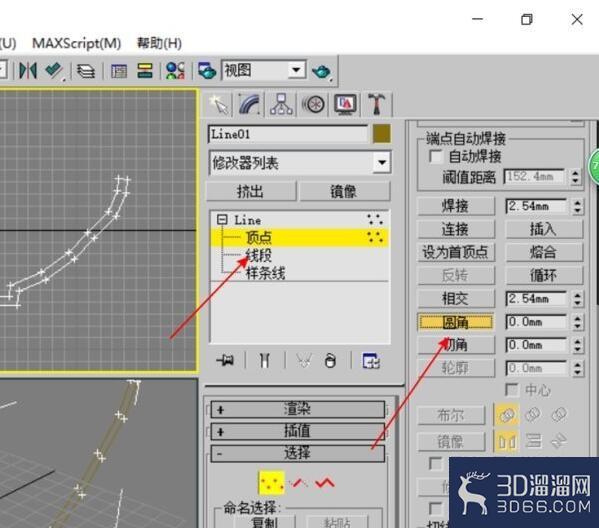Image resolution: width=599 pixels, height=528 pixels.
Task: Collapse the Line tree node
Action: click(x=222, y=220)
